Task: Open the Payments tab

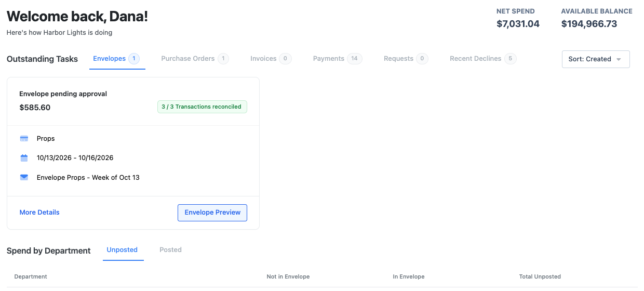Action: click(x=338, y=59)
